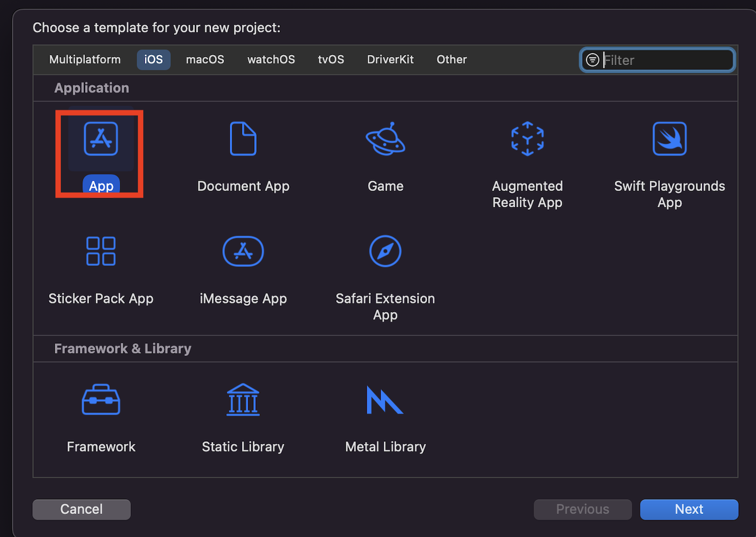Click the "Static Library" label
Screen dimensions: 756x537
coord(243,447)
